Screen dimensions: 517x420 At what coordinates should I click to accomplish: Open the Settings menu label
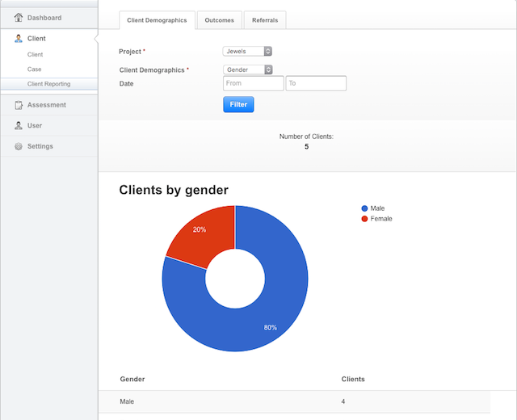point(40,146)
